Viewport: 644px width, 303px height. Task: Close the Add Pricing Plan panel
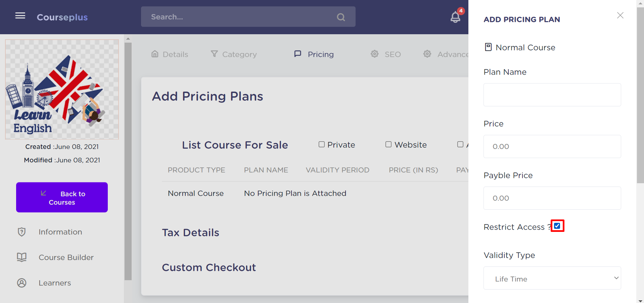coord(620,15)
